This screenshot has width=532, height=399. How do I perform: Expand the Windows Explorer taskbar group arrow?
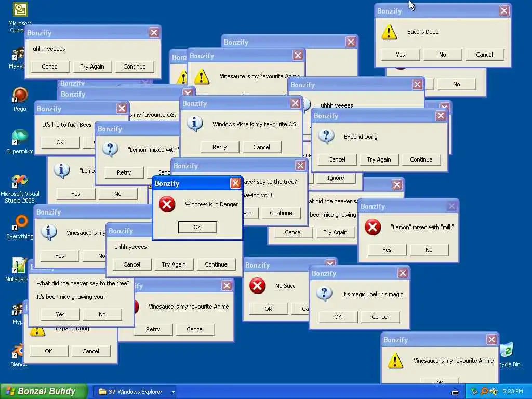click(x=172, y=392)
